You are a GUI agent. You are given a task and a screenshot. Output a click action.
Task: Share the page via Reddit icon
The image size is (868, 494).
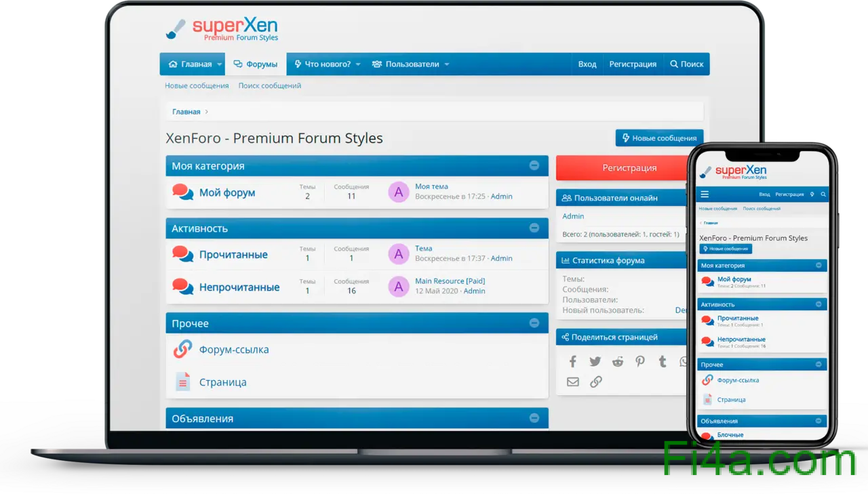[617, 361]
